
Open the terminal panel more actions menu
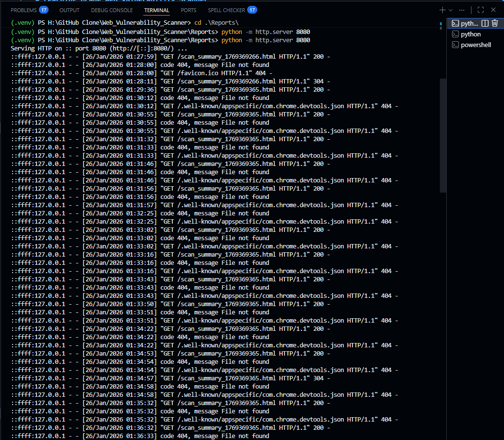pos(462,10)
